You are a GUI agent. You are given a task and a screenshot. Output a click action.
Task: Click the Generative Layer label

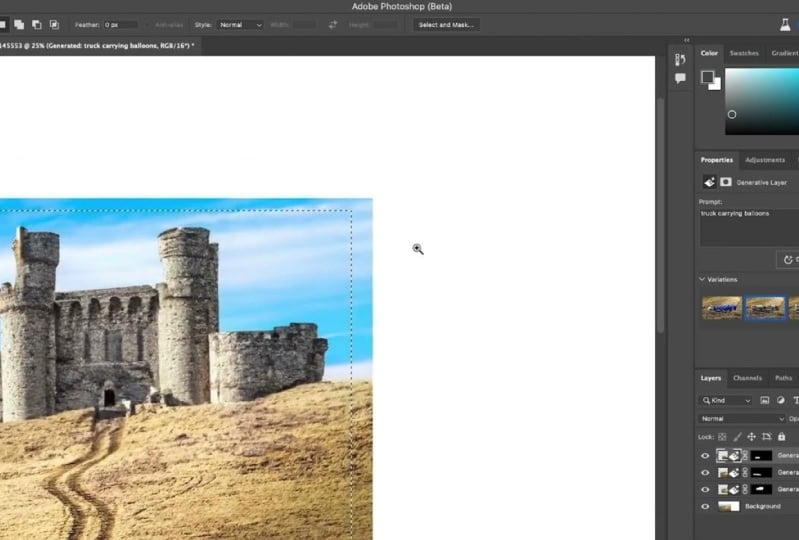coord(761,182)
